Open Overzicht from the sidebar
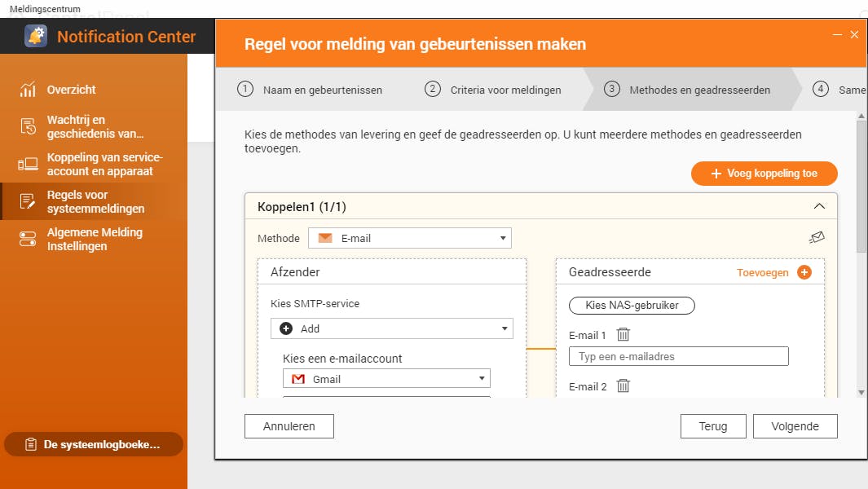868x489 pixels. 71,90
